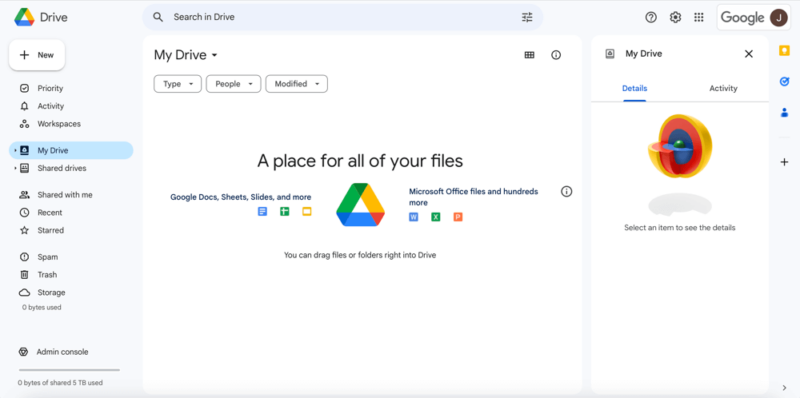
Task: Open the Type filter dropdown
Action: point(178,84)
